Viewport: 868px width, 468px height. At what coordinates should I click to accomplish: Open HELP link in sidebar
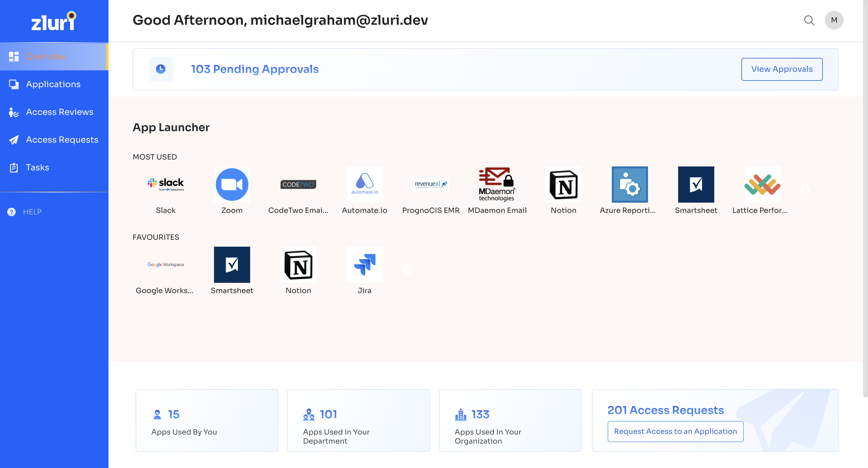pyautogui.click(x=32, y=212)
